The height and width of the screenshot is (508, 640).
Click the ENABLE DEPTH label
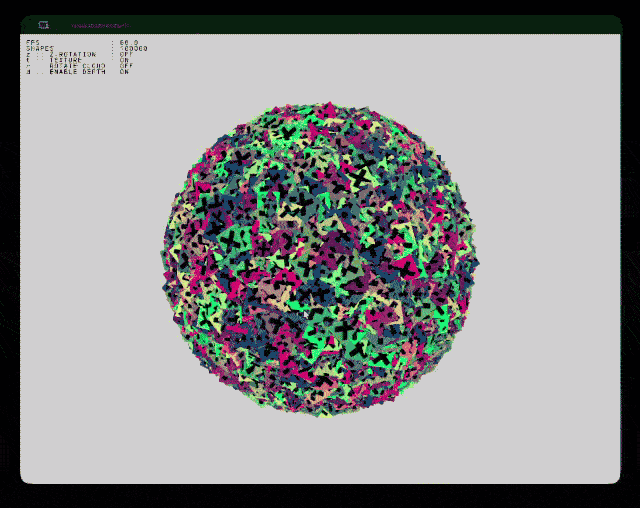78,72
